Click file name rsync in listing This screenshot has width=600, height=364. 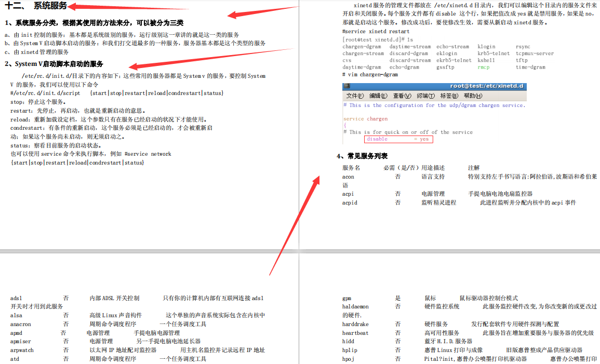523,47
